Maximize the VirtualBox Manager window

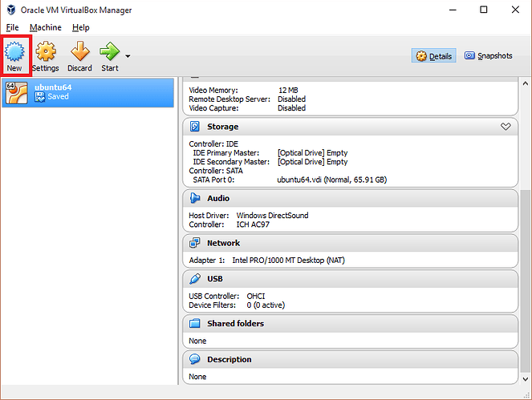pos(484,10)
